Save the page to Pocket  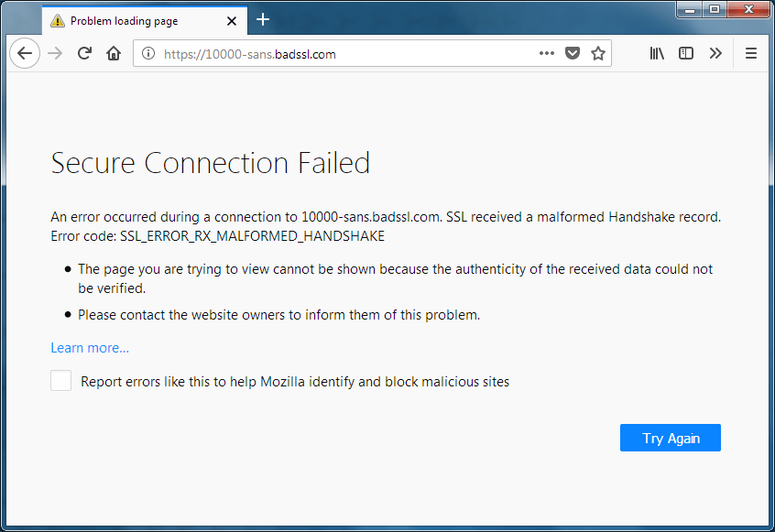(573, 53)
